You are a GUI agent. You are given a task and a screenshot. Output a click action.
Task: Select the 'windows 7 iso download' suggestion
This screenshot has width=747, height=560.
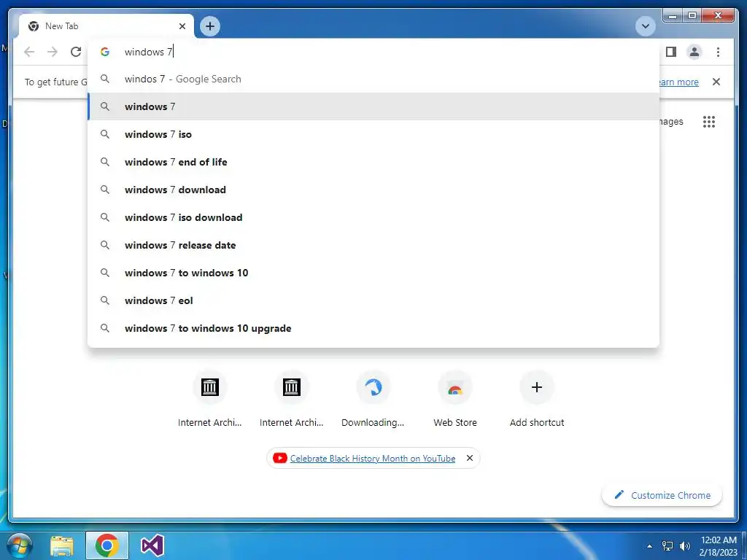[373, 217]
